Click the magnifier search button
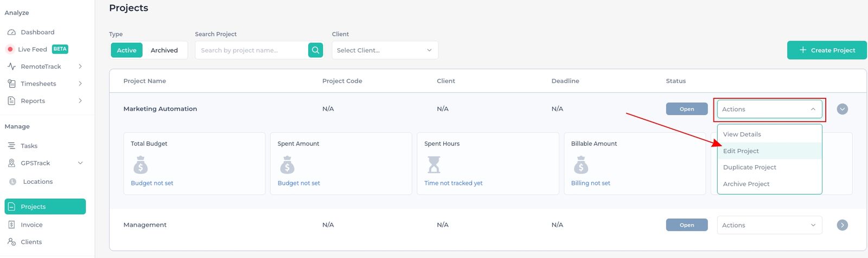Viewport: 868px width, 258px height. [315, 50]
